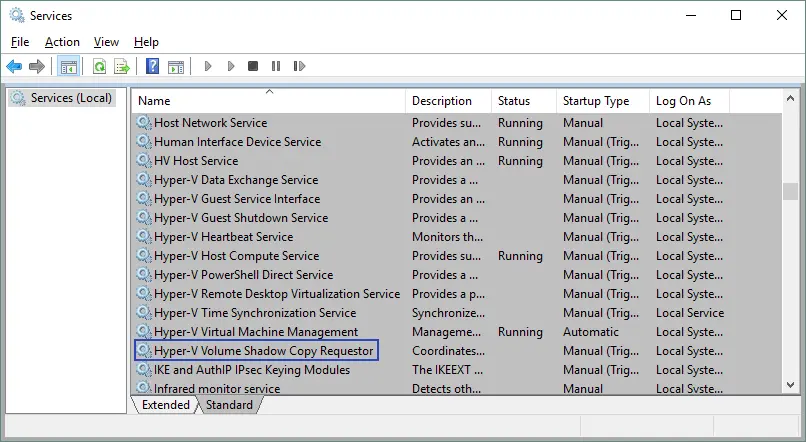This screenshot has width=806, height=442.
Task: Select Human Interface Device Service name
Action: pos(237,141)
